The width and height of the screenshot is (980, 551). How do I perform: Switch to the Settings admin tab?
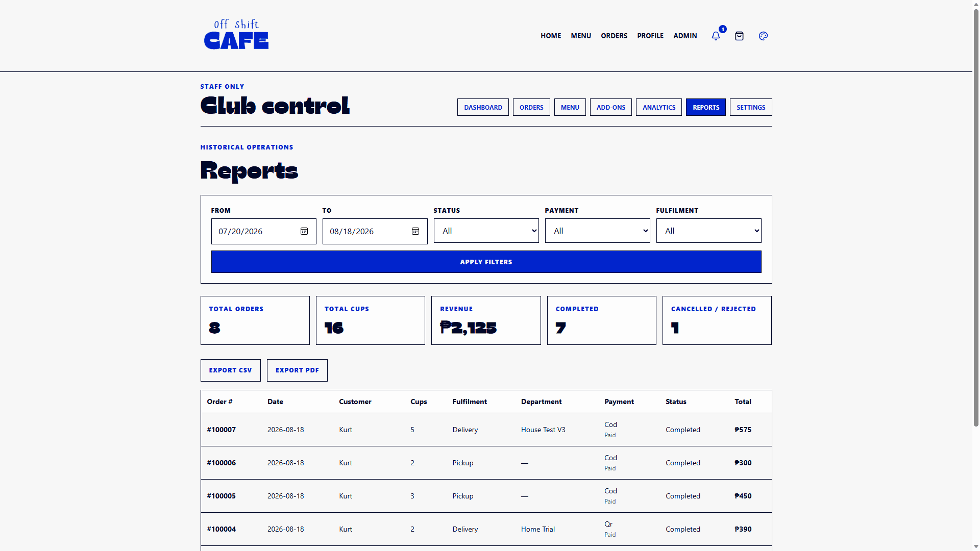[751, 107]
